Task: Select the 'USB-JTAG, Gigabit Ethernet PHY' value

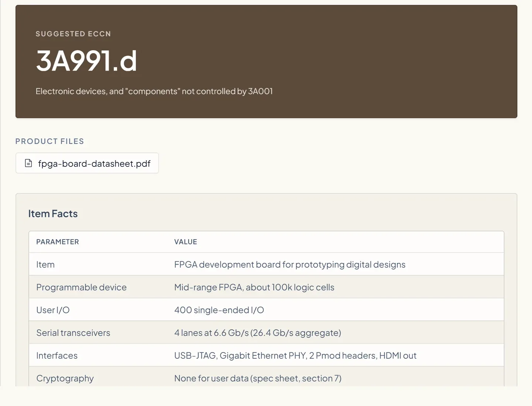Action: [295, 356]
